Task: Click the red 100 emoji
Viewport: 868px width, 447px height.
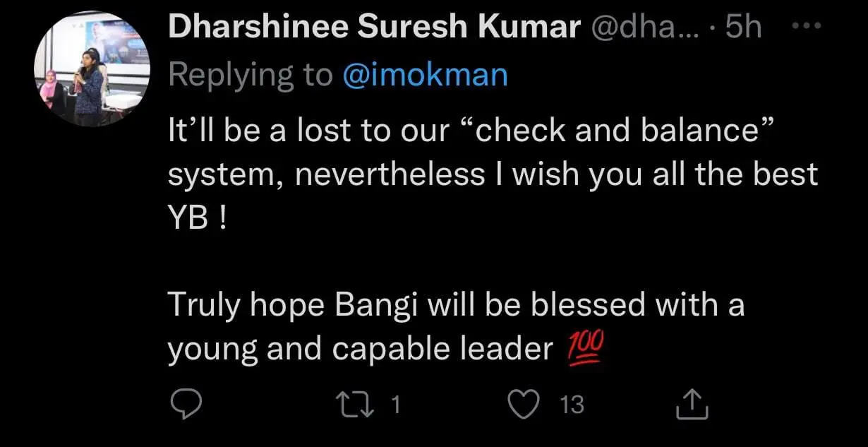Action: [x=585, y=348]
